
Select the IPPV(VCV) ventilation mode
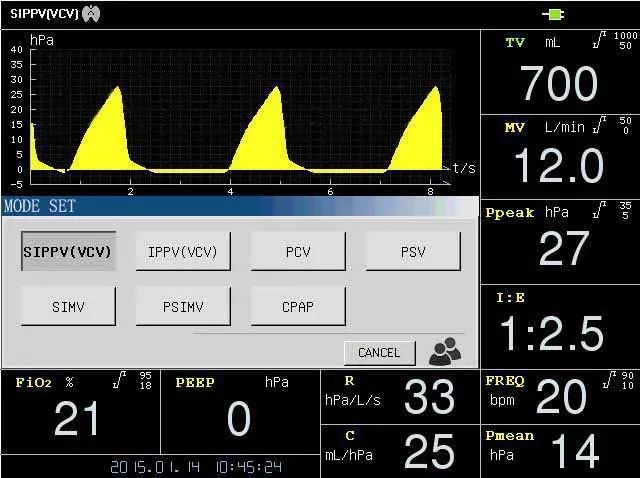[183, 251]
